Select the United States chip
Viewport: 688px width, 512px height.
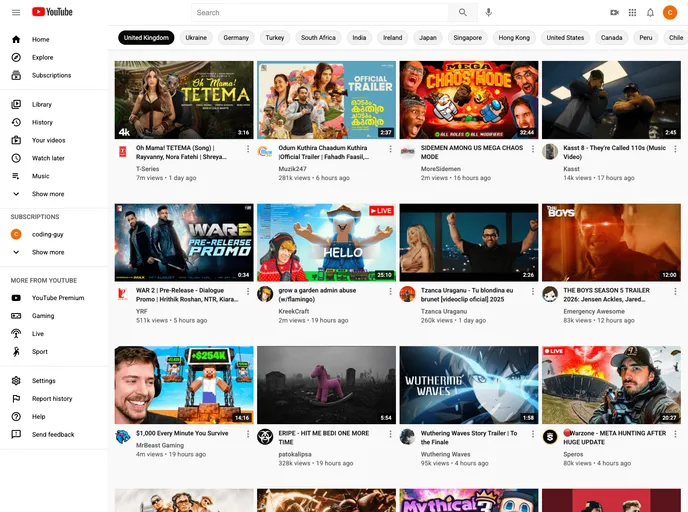[565, 38]
